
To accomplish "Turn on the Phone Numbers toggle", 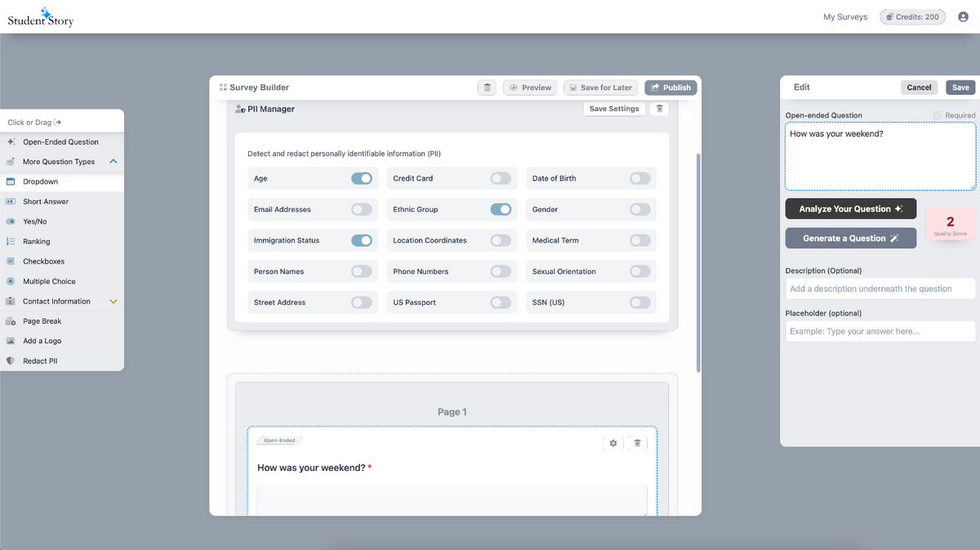I will pos(501,271).
